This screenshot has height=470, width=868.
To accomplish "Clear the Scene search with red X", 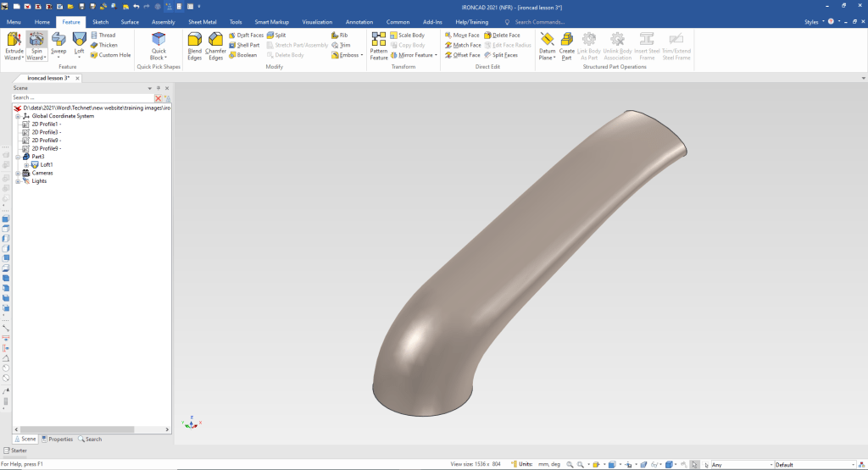I will (158, 98).
